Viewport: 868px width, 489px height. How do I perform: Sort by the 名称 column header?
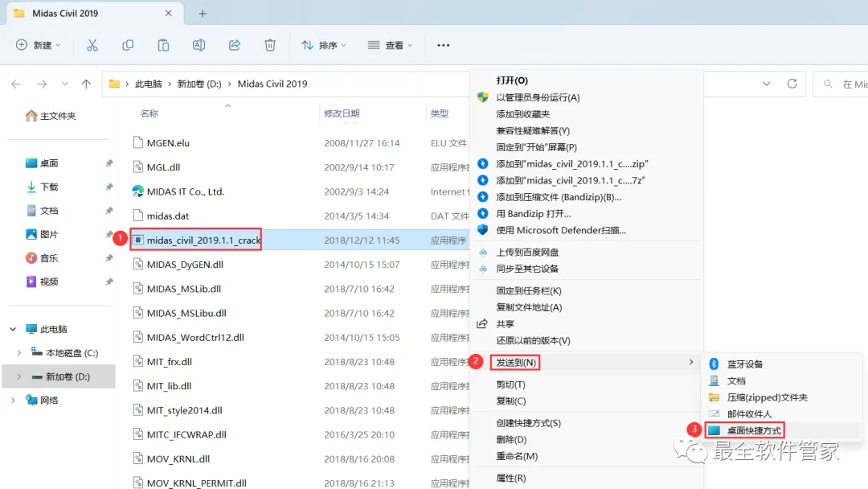(x=149, y=113)
